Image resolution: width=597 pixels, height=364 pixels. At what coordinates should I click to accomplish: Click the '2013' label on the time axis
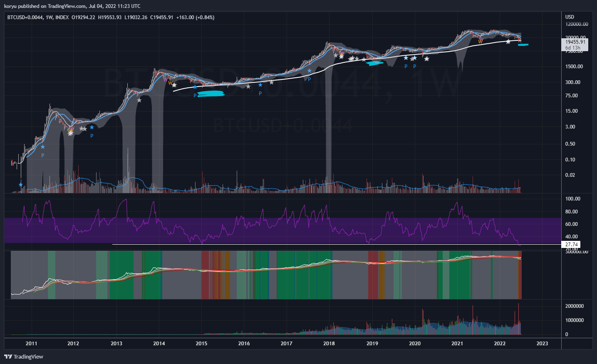click(116, 344)
